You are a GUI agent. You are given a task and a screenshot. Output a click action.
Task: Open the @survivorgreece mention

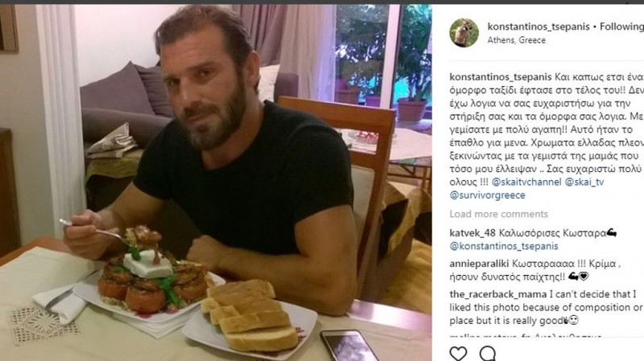487,195
